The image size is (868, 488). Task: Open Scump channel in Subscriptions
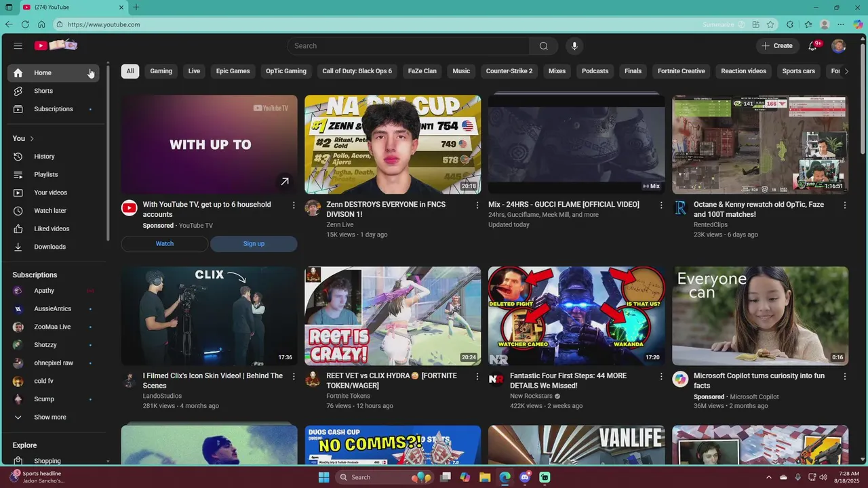click(x=53, y=399)
